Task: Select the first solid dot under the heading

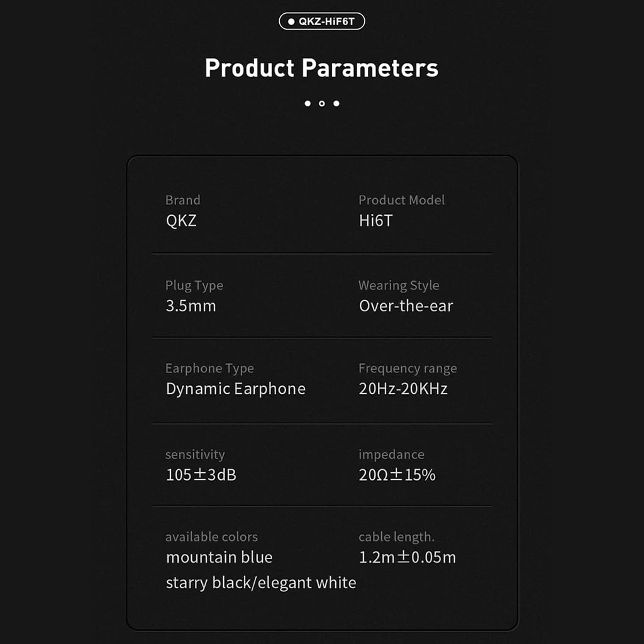Action: pyautogui.click(x=308, y=103)
